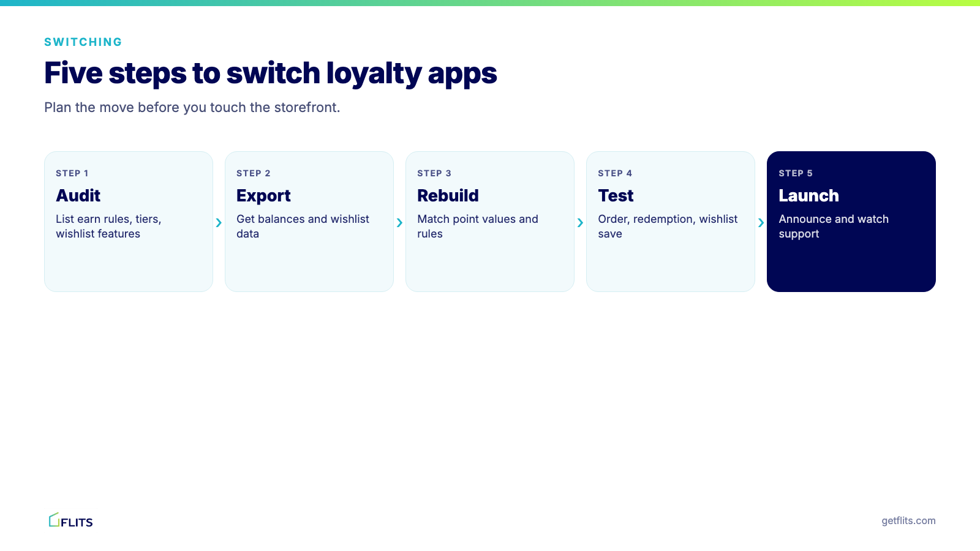980x551 pixels.
Task: Click text "Order, redemption, wishlist save"
Action: [x=668, y=227]
